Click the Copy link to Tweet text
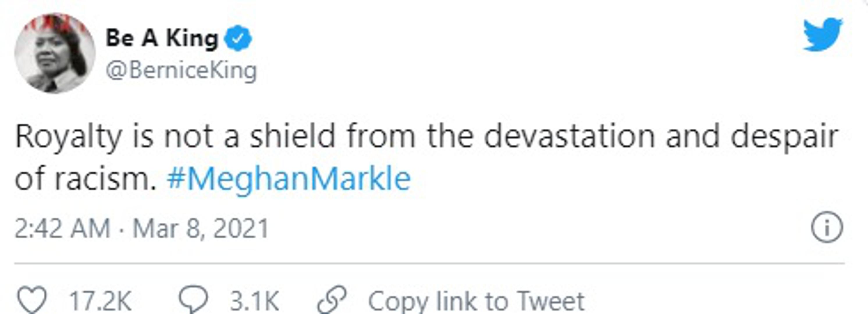Viewport: 868px width, 314px height. (476, 301)
